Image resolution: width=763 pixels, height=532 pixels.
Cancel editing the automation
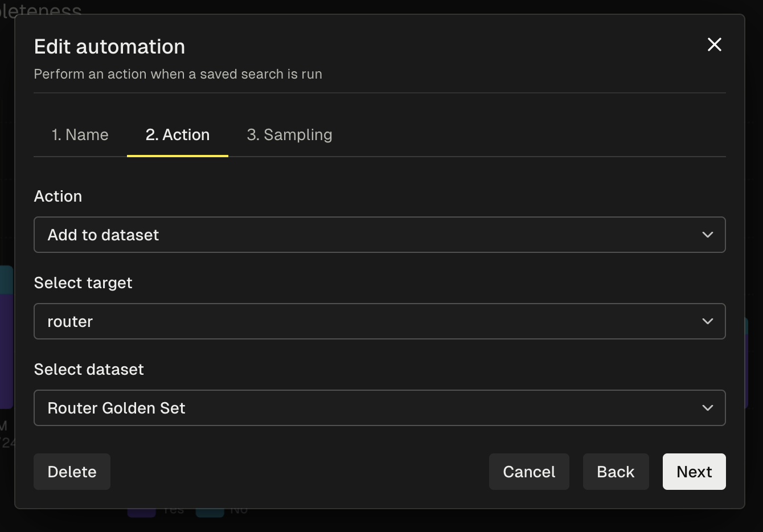(x=528, y=472)
